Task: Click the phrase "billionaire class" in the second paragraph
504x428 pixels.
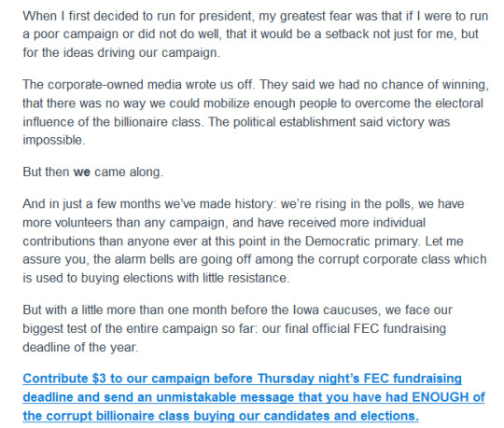Action: click(158, 122)
